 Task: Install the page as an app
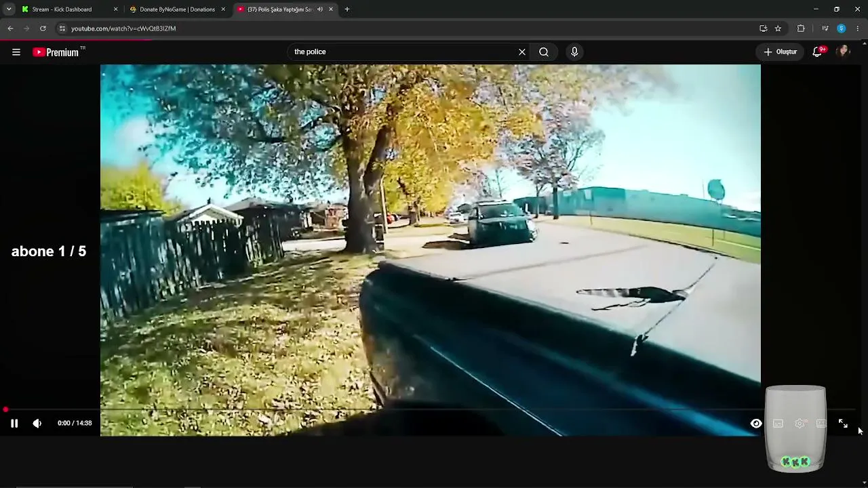[764, 28]
